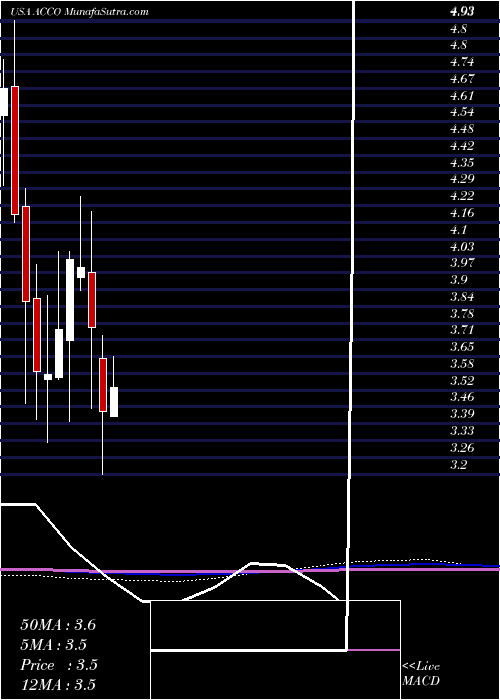Click the <<Live MACD label

(x=421, y=674)
